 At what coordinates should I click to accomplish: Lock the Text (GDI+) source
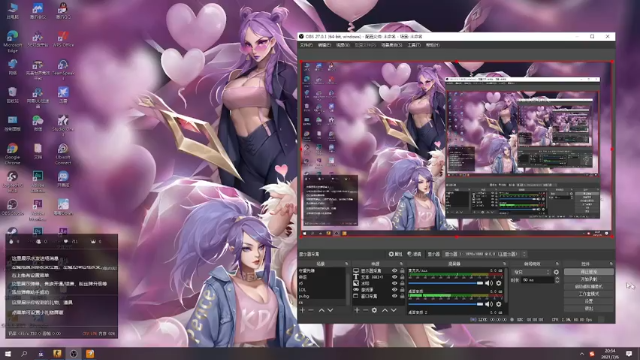click(402, 277)
